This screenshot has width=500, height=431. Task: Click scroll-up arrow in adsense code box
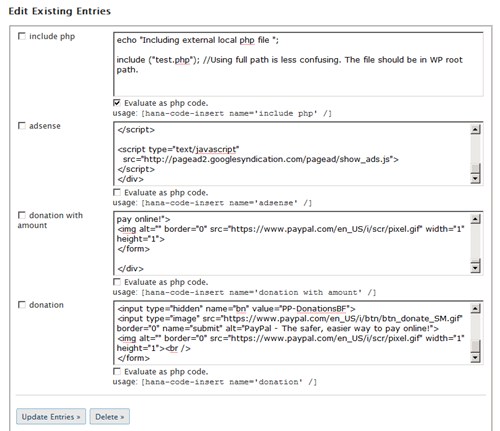(x=475, y=129)
